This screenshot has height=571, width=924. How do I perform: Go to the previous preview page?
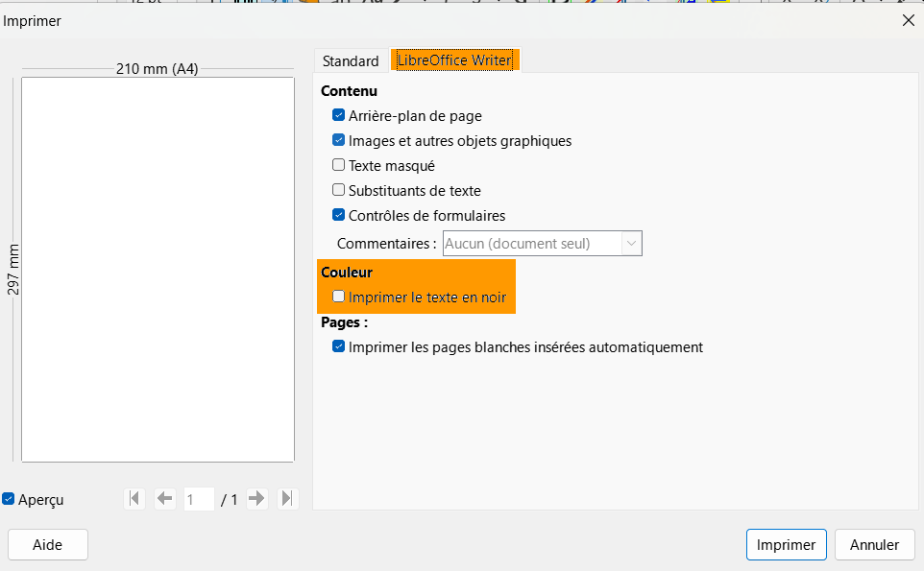(165, 499)
